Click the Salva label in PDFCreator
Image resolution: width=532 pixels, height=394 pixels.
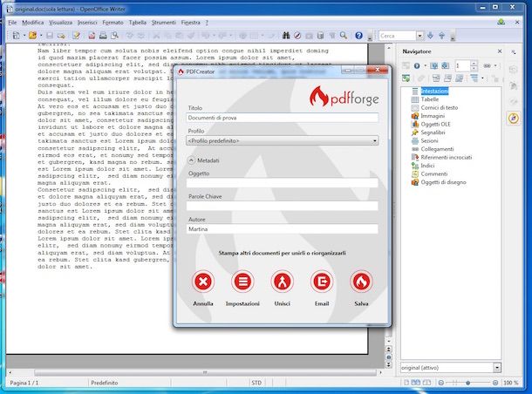(x=361, y=303)
